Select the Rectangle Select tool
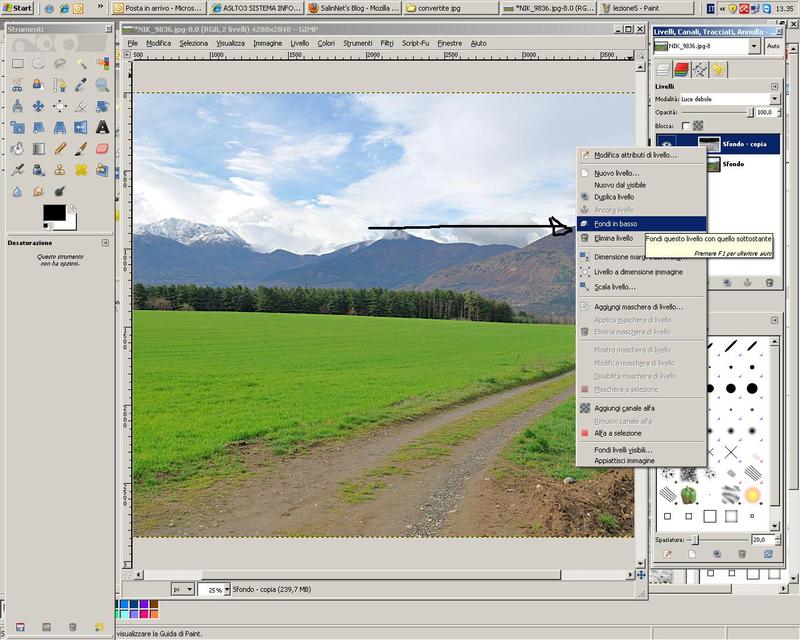Screen dimensions: 800x640 (17, 64)
